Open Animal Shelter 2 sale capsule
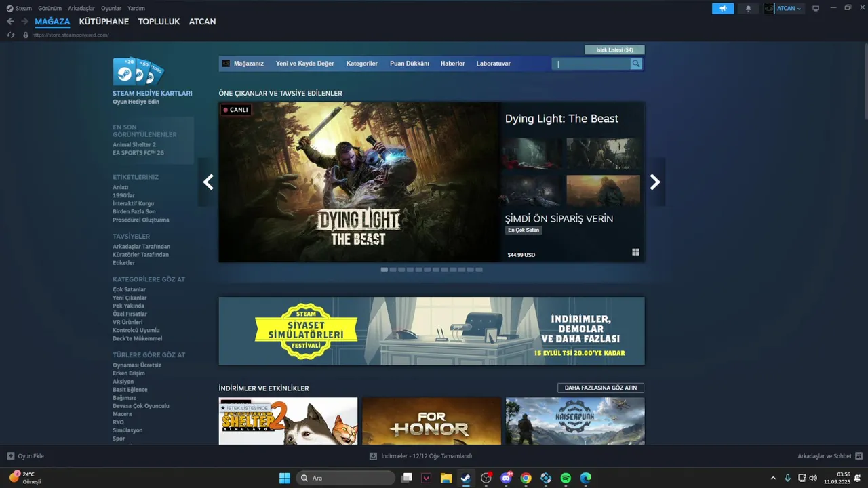The height and width of the screenshot is (488, 868). pos(288,421)
